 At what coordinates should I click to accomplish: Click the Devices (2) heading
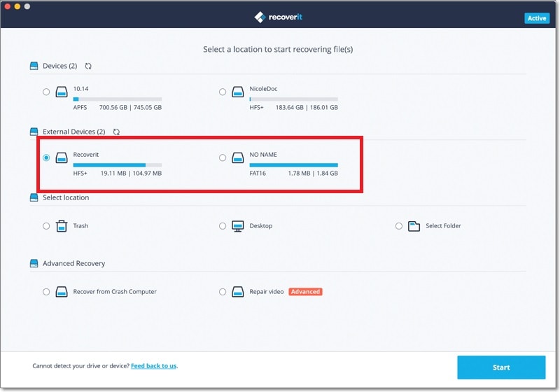click(x=60, y=66)
